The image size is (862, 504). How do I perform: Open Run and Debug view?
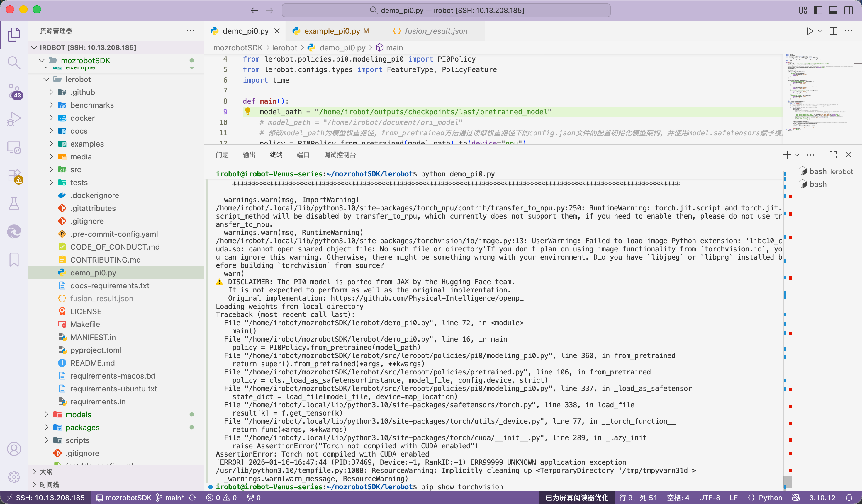coord(14,119)
